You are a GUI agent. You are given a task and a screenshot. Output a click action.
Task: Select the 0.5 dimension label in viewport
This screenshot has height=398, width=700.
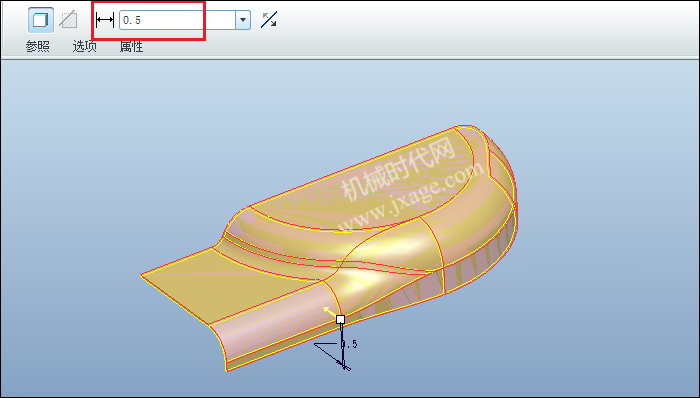click(350, 344)
